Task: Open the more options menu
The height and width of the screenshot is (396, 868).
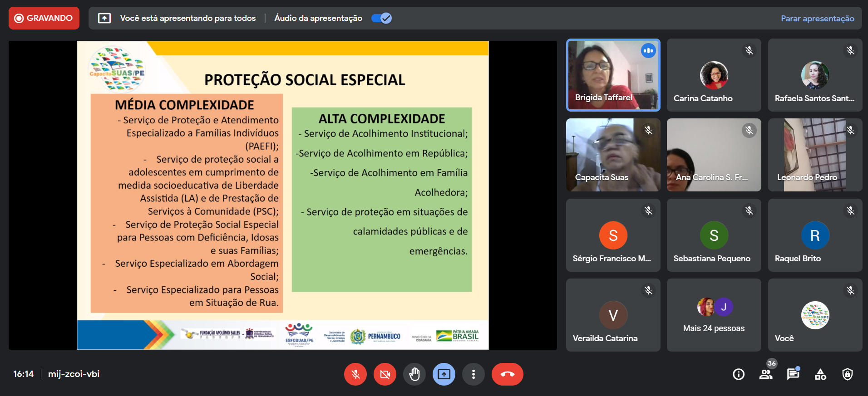Action: tap(473, 374)
